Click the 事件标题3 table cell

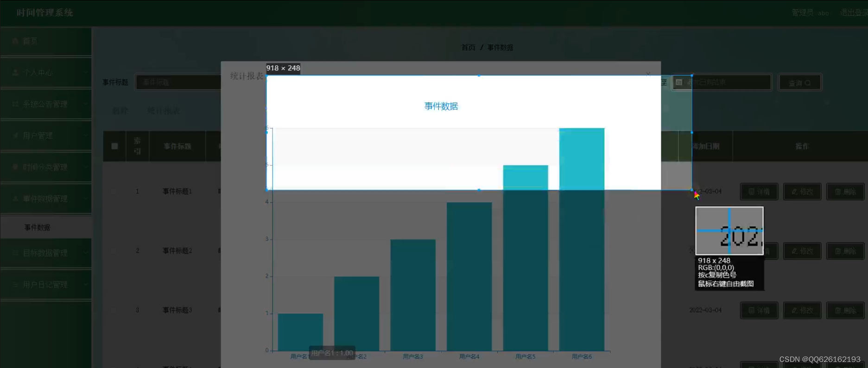(177, 310)
